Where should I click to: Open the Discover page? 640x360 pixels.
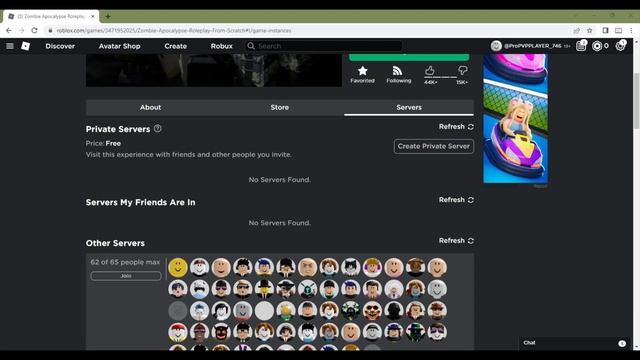tap(60, 46)
